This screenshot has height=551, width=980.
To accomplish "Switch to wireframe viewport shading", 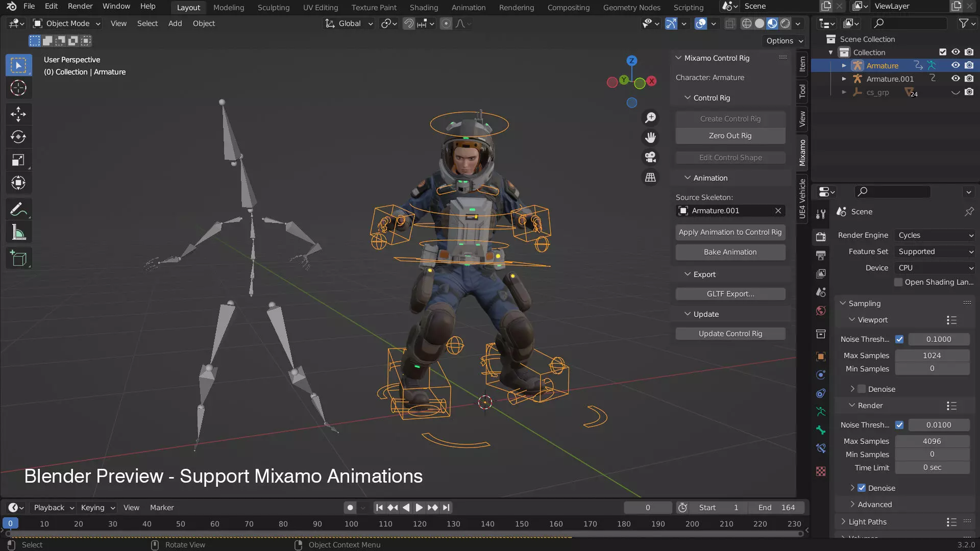I will point(746,23).
